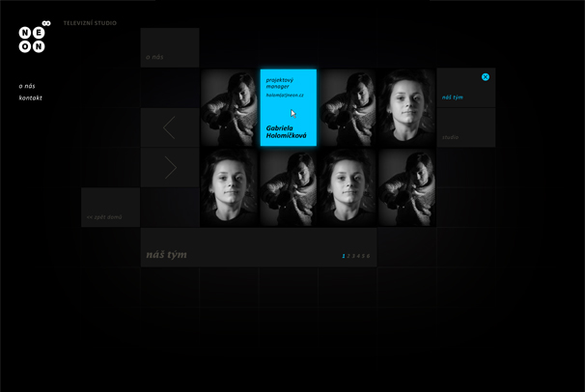Click the '<< zpět domů' back link
Image resolution: width=585 pixels, height=392 pixels.
104,217
